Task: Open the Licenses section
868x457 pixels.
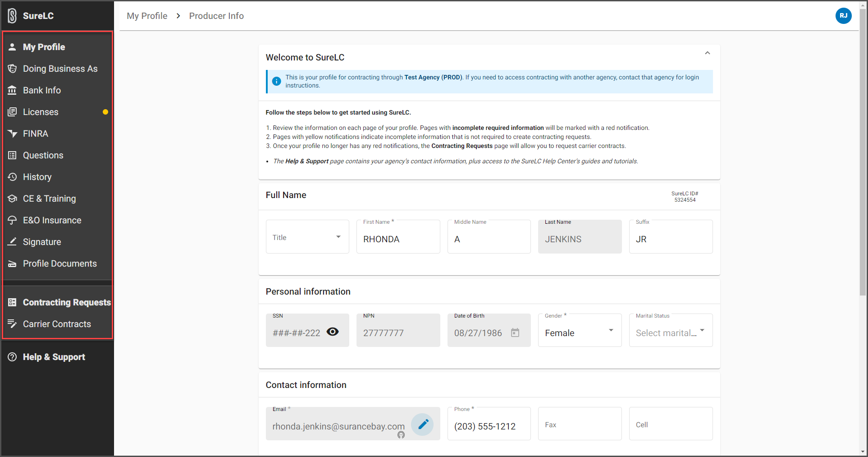Action: click(57, 112)
